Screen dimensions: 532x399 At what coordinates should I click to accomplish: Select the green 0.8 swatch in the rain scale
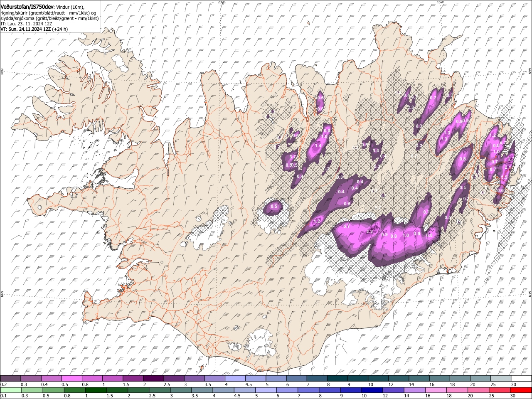click(x=74, y=390)
